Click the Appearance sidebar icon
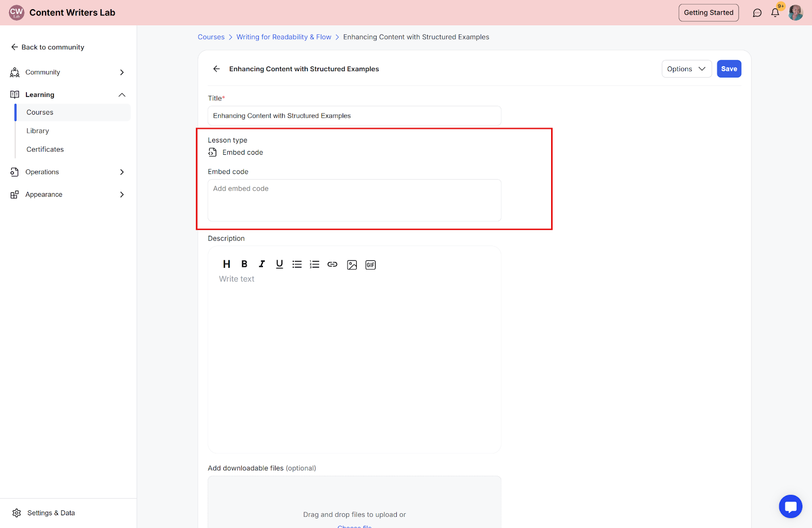The image size is (812, 528). (15, 194)
